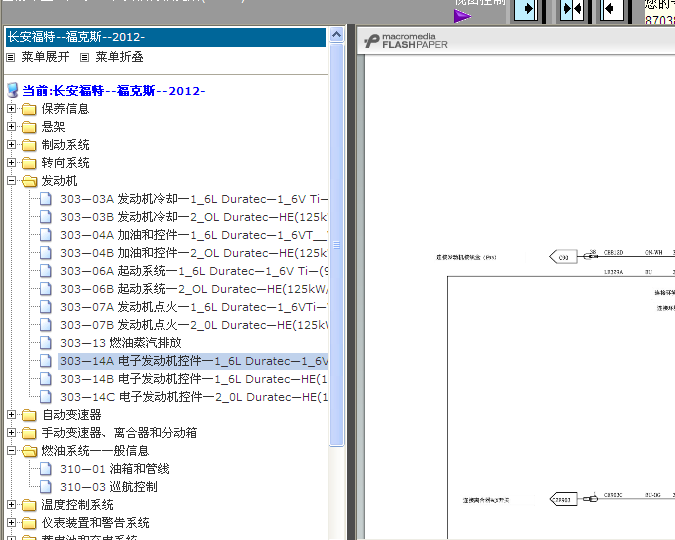Open 303—13 燃油蒸汽排放 document
675x540 pixels.
coord(121,343)
